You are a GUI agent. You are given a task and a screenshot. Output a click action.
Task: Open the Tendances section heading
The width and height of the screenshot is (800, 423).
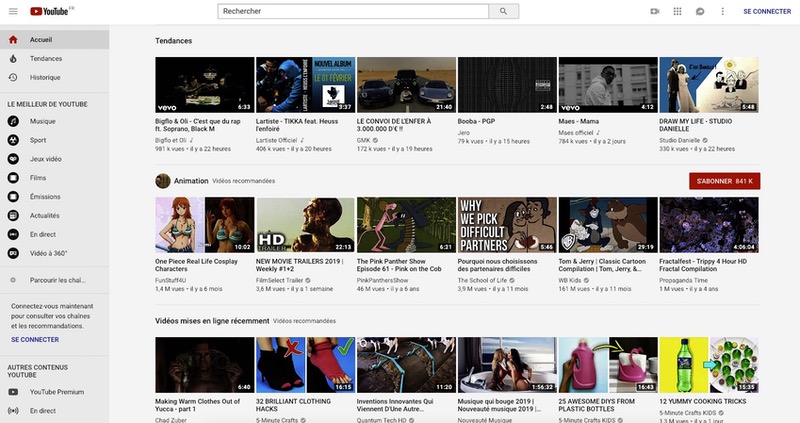tap(173, 41)
